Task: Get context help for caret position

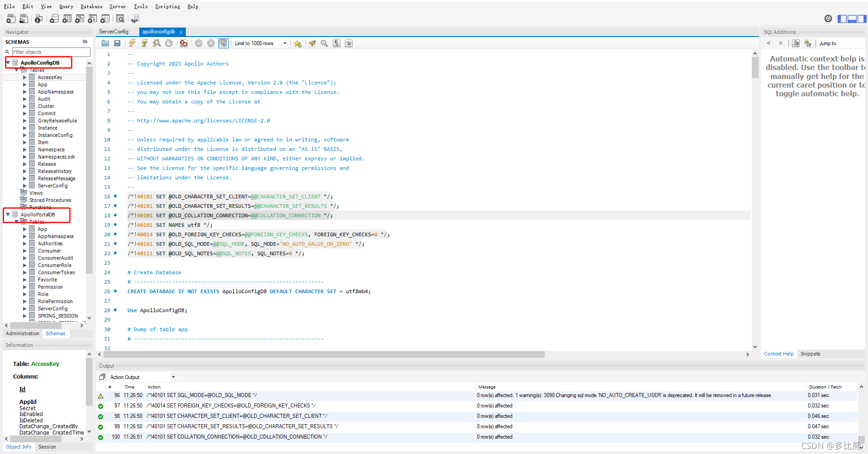Action: (796, 43)
